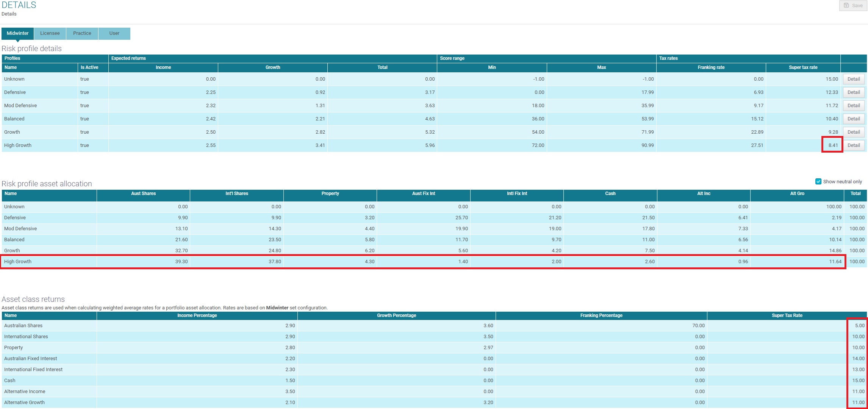Viewport: 868px width, 409px height.
Task: Click Cash super tax rate value
Action: [x=858, y=381]
